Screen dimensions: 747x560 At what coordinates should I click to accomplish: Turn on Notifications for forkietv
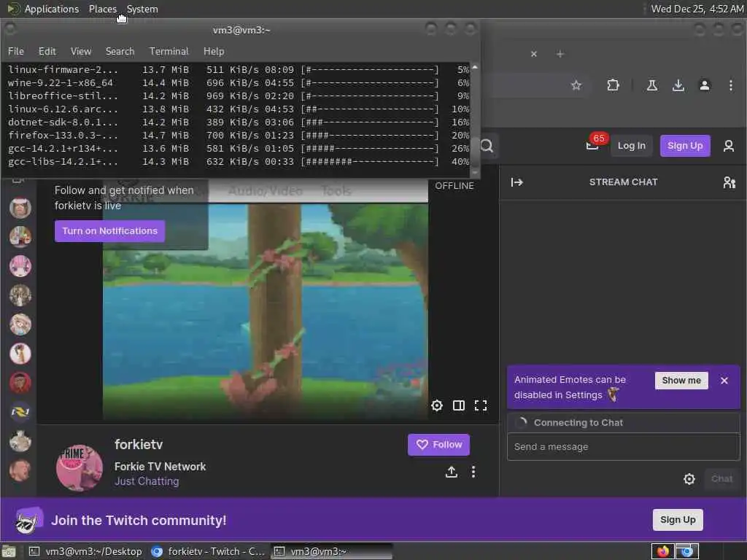pyautogui.click(x=109, y=231)
